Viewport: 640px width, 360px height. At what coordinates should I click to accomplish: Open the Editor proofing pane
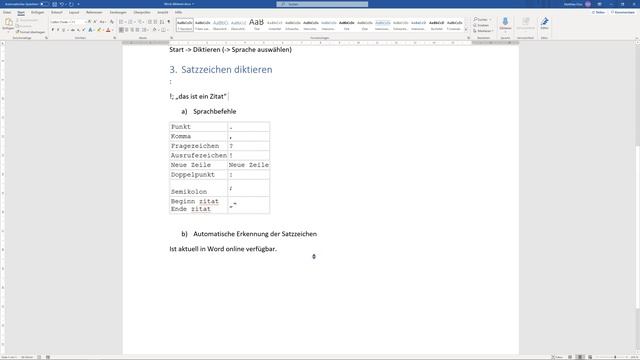point(544,23)
